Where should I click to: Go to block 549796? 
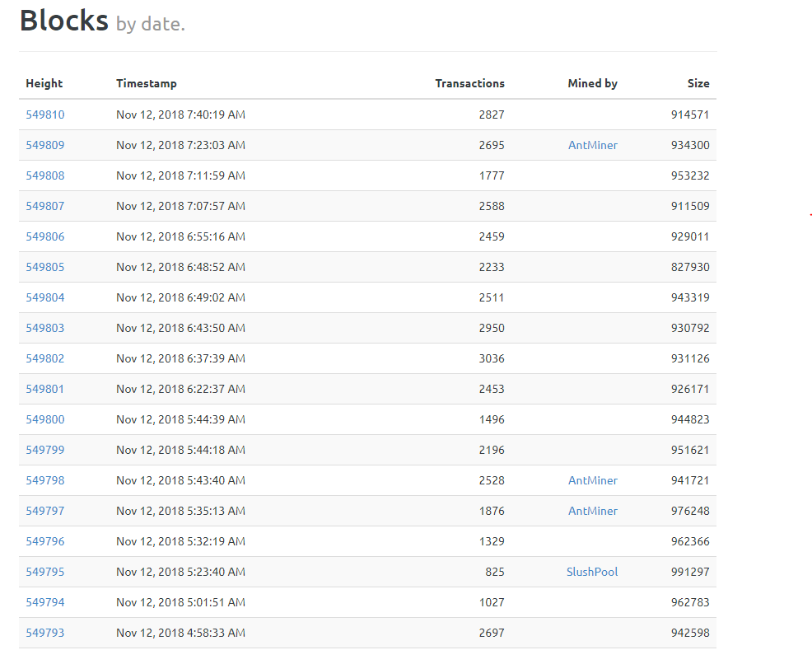[x=44, y=541]
